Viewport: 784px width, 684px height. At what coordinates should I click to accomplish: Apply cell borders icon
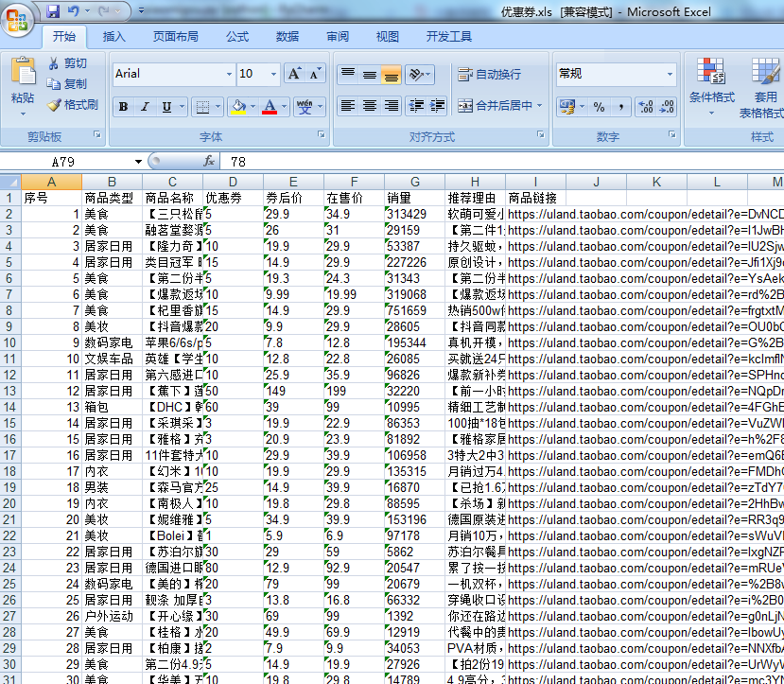[x=202, y=107]
